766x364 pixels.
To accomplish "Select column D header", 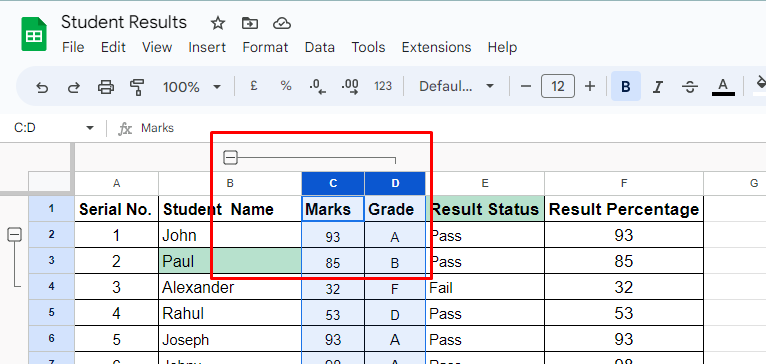I will click(x=395, y=184).
